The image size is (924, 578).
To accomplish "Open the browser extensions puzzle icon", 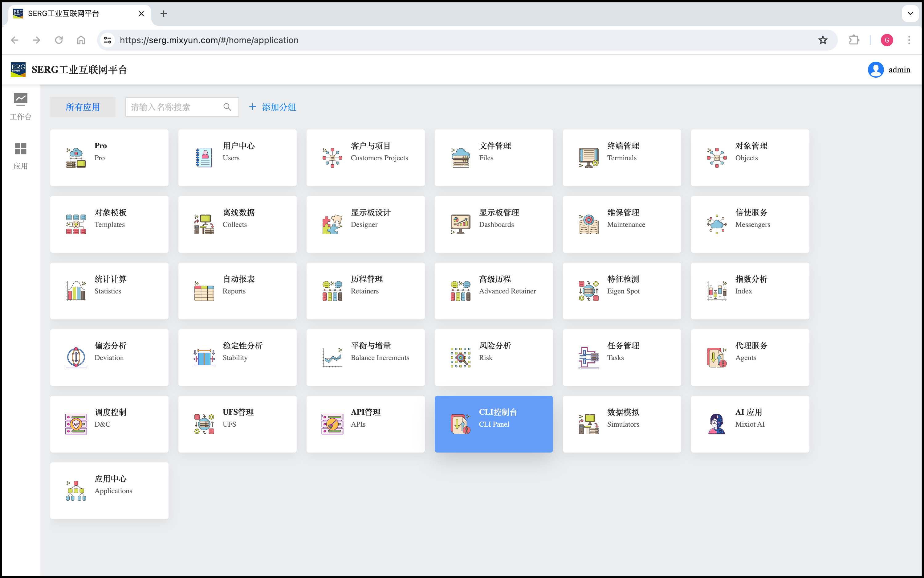I will (854, 40).
